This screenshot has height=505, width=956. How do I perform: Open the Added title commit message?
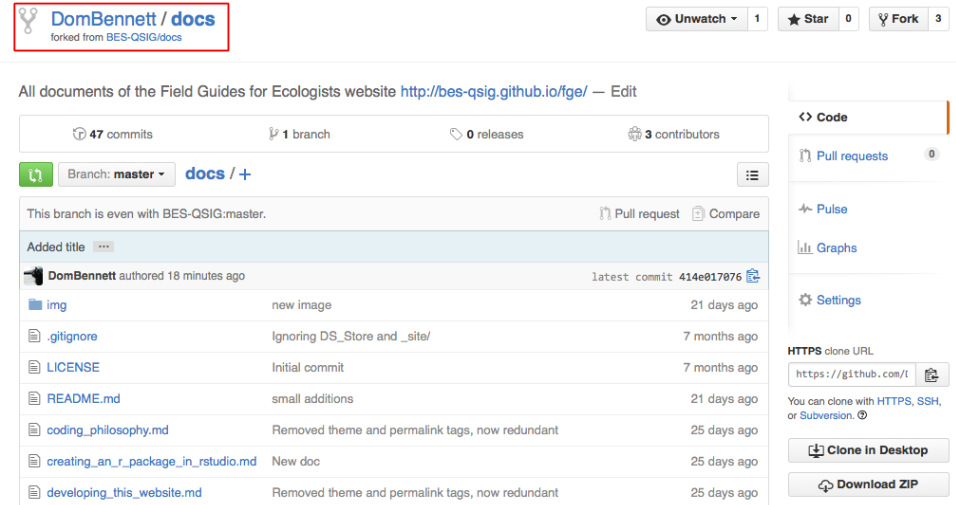(x=55, y=247)
